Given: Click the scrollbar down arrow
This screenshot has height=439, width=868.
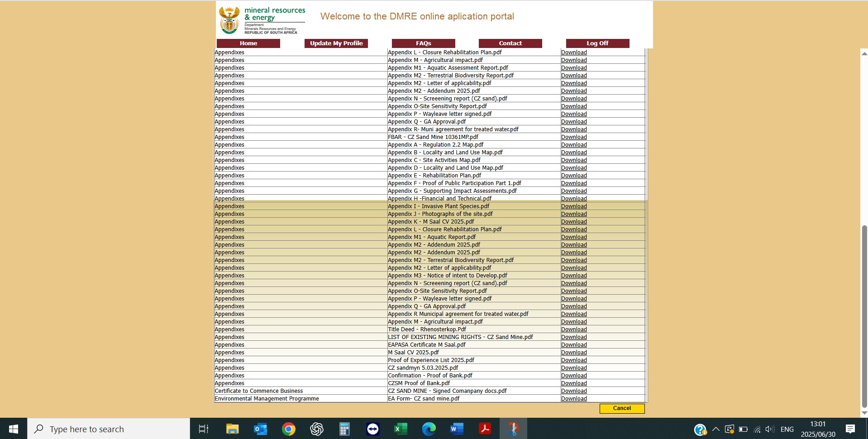Looking at the screenshot, I should (x=864, y=413).
